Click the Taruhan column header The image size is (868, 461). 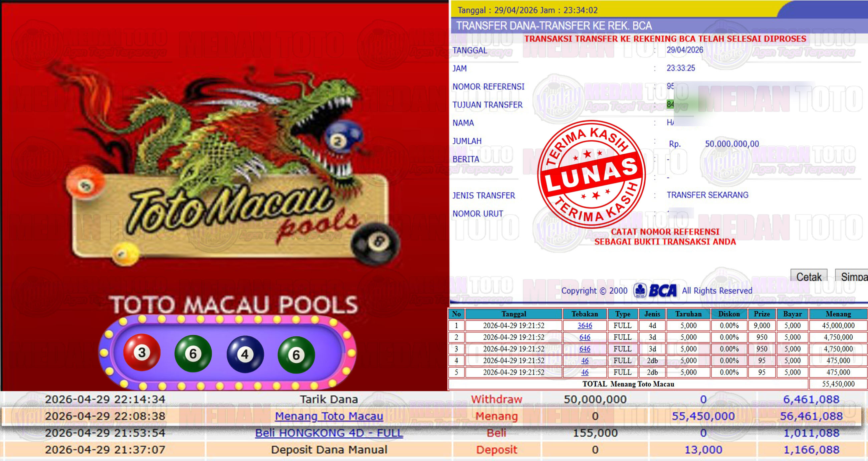688,314
